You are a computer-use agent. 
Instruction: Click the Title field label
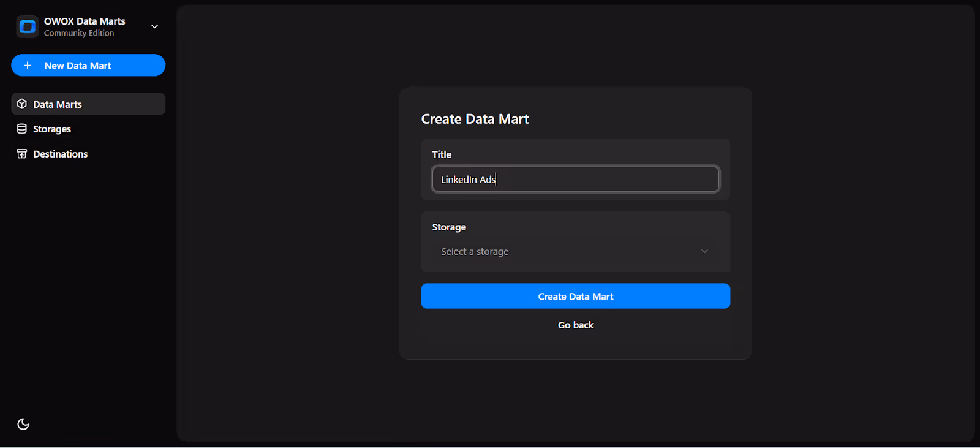[x=442, y=154]
